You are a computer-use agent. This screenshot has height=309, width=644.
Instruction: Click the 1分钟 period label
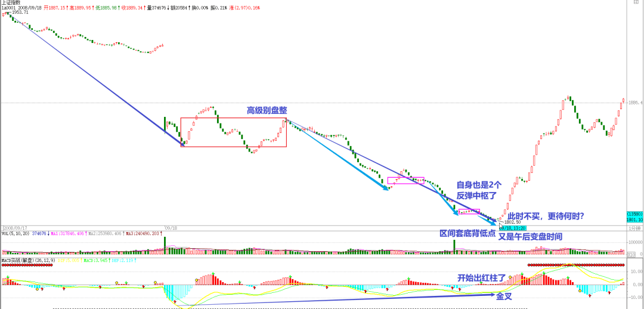[635, 228]
